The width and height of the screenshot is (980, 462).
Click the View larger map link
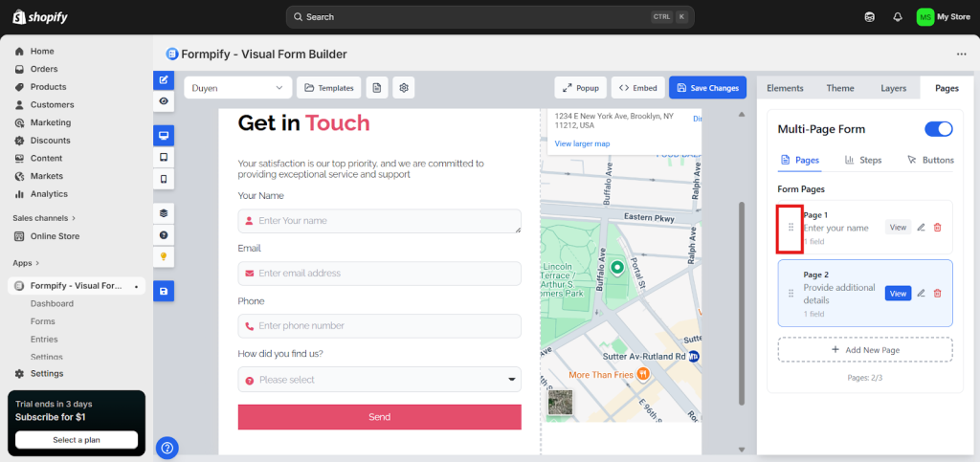582,143
